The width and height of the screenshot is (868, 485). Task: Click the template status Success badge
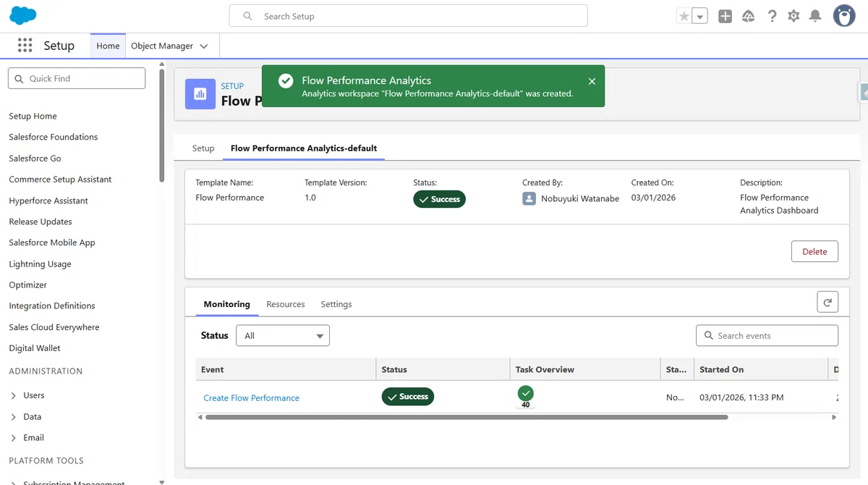coord(439,199)
